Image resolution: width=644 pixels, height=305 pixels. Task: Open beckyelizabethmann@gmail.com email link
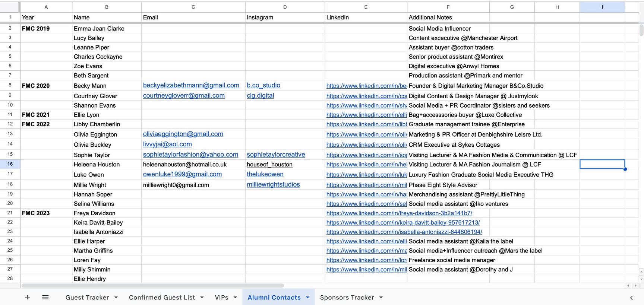coord(191,85)
